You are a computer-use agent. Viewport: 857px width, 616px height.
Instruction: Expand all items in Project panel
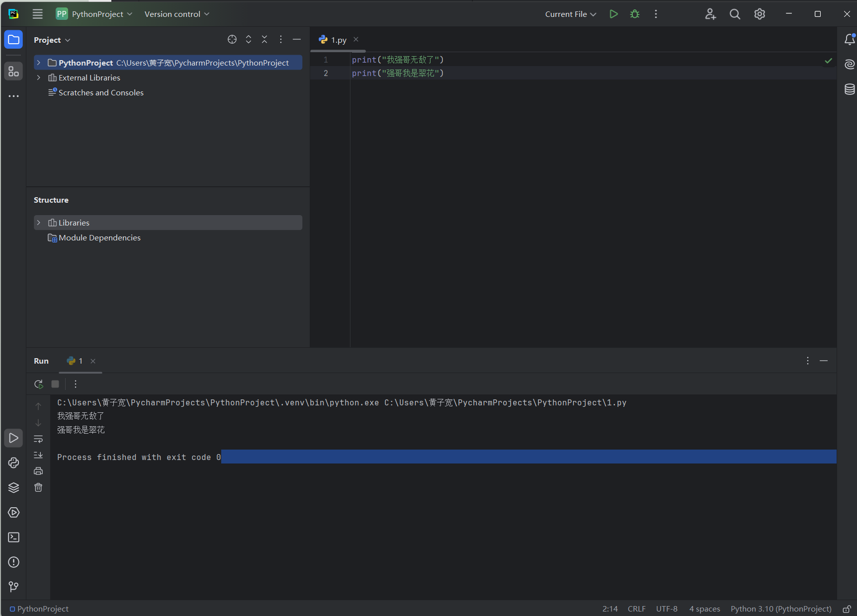(x=249, y=39)
